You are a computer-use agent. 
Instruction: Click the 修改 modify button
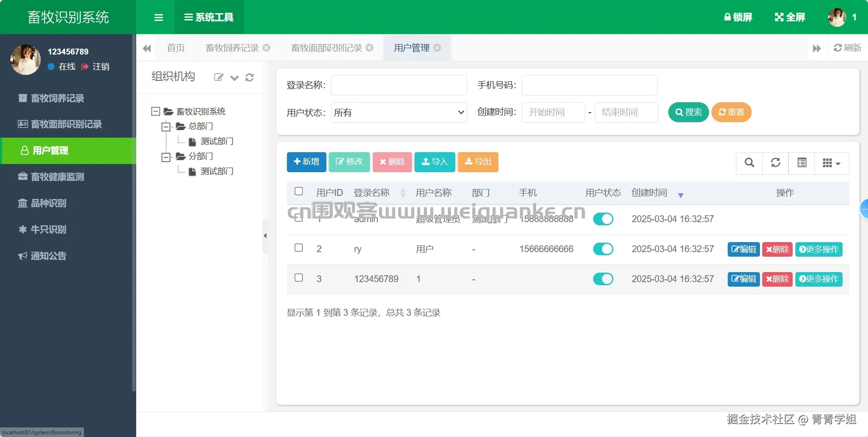[x=349, y=162]
